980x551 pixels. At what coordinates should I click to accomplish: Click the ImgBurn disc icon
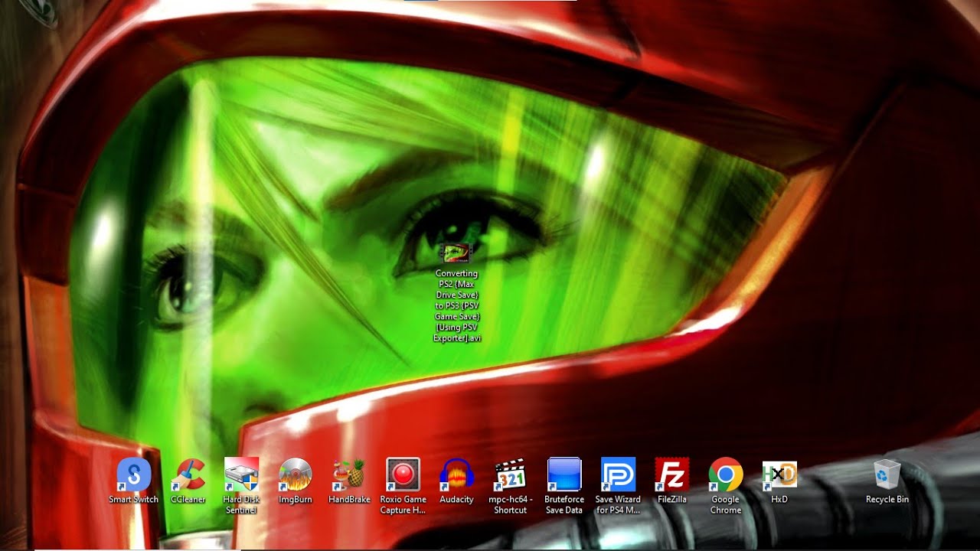click(x=296, y=475)
